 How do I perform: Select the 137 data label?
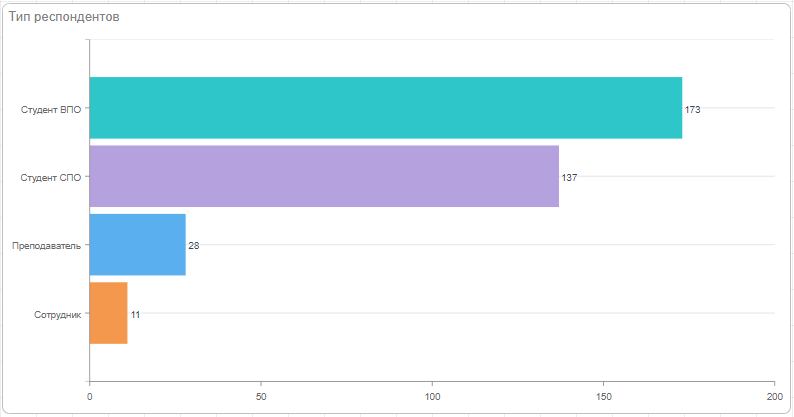[x=570, y=177]
